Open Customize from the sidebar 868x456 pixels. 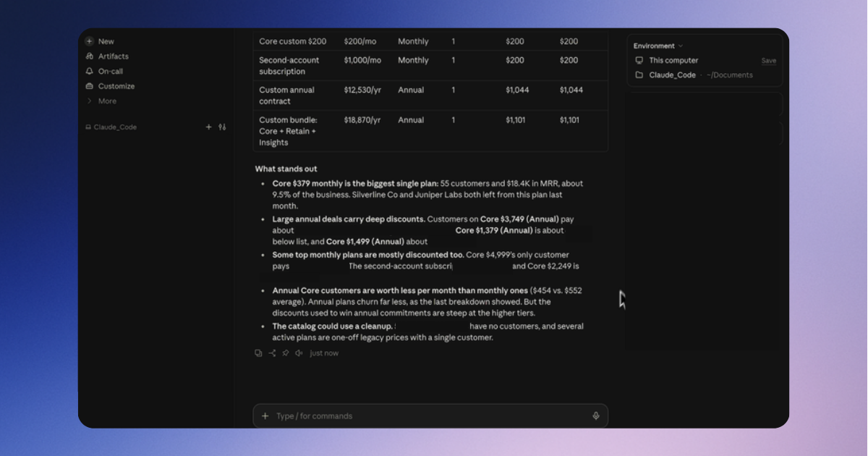[x=116, y=86]
